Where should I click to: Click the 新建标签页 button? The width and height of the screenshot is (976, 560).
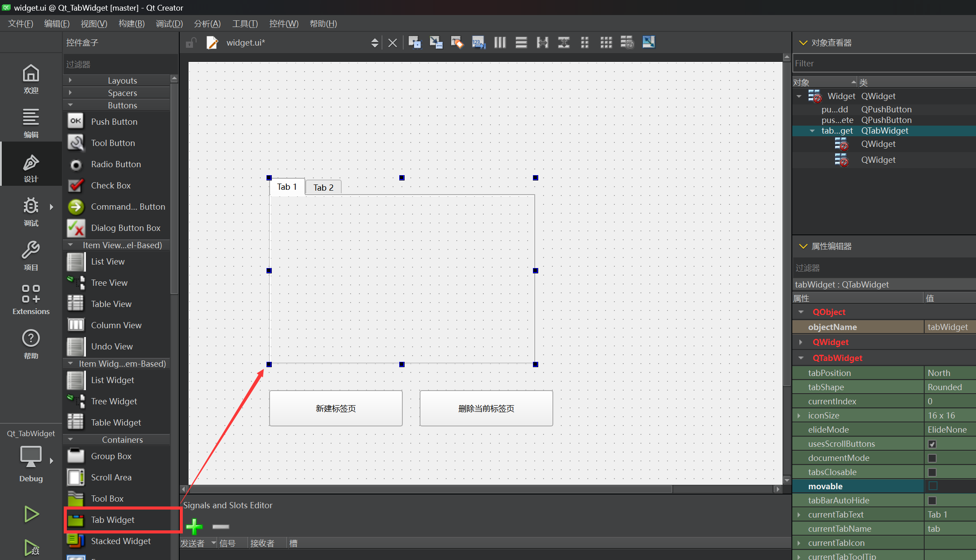point(336,408)
